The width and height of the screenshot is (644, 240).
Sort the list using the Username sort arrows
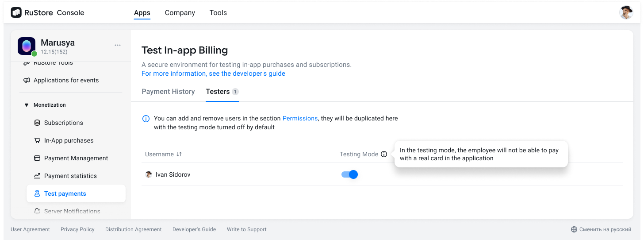click(179, 155)
